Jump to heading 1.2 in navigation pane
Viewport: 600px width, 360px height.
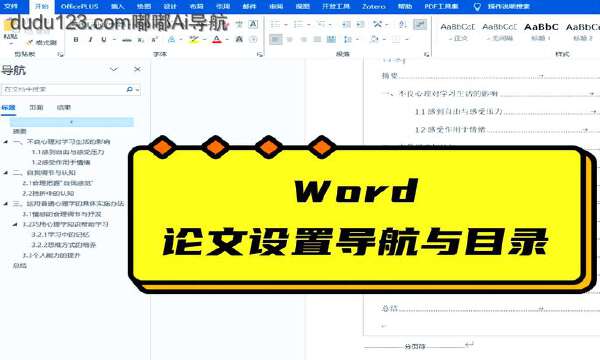[x=61, y=163]
